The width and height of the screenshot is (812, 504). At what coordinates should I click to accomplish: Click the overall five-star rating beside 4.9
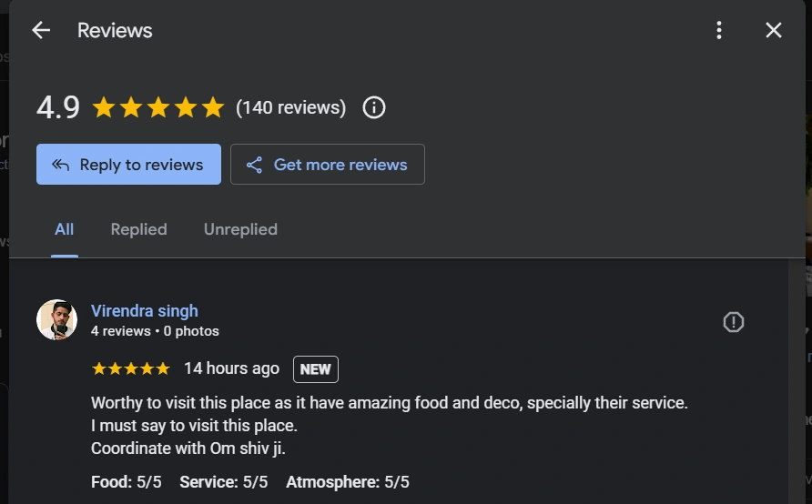point(157,107)
